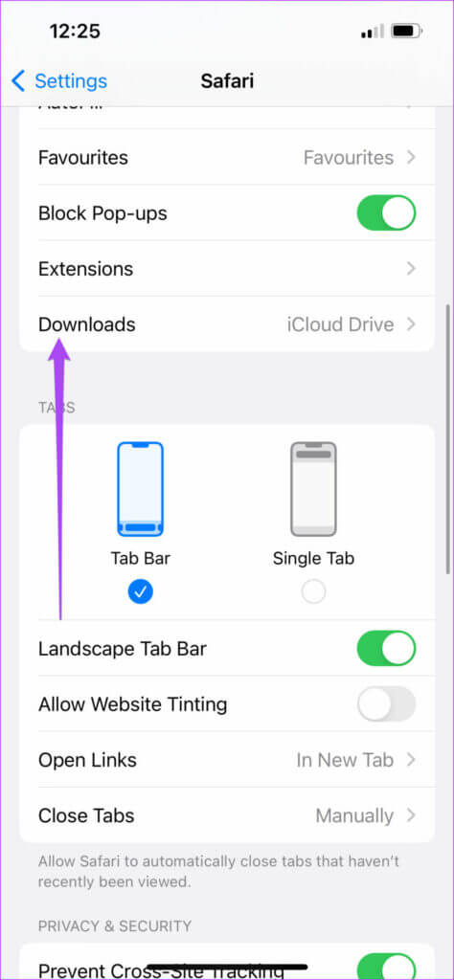Select the Tab Bar phone layout icon

pos(141,489)
